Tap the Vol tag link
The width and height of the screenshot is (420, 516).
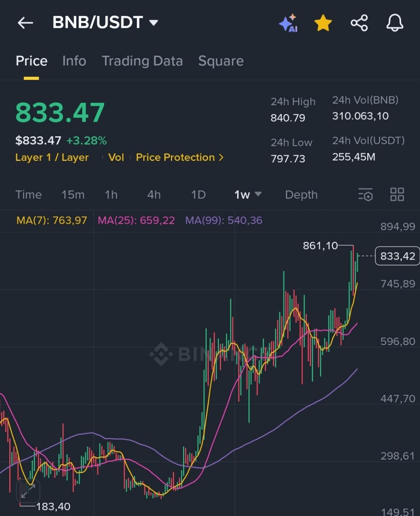coord(116,157)
